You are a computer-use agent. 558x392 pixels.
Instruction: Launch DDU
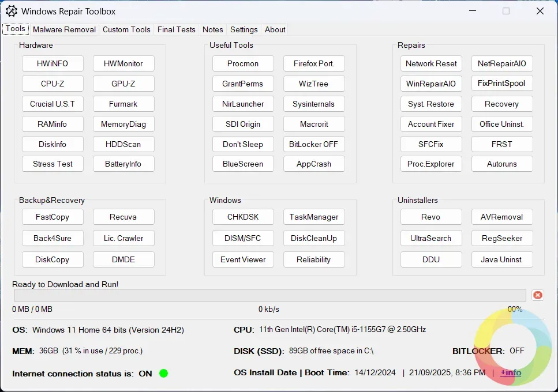(x=431, y=259)
